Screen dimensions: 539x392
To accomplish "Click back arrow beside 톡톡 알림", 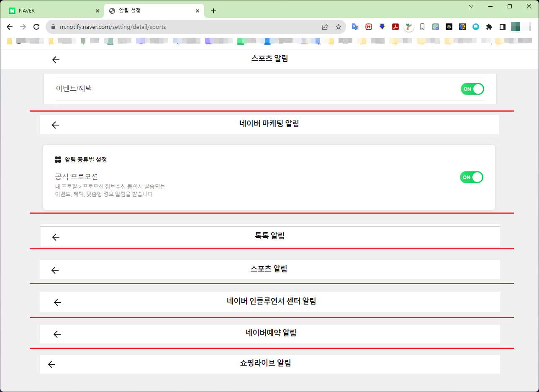I will pyautogui.click(x=56, y=237).
